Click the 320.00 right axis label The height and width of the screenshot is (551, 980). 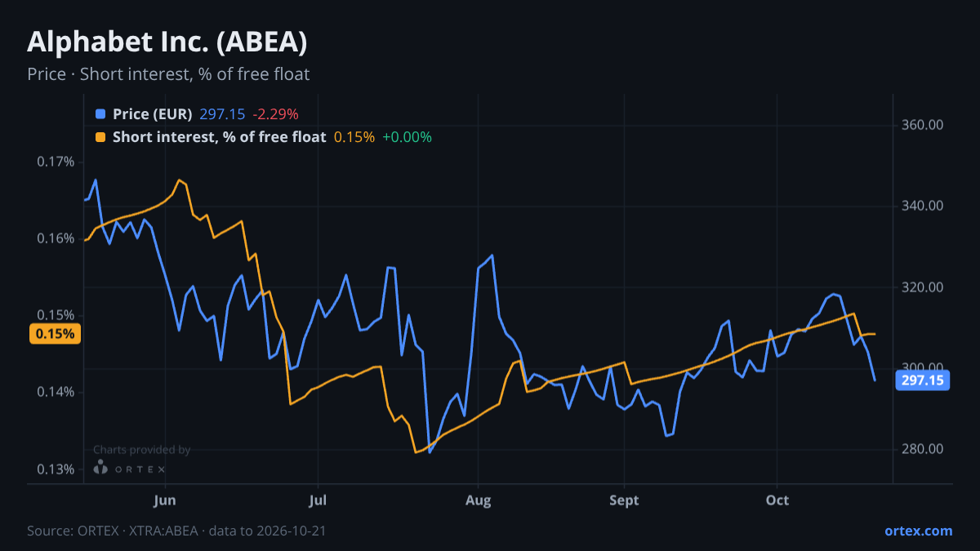(924, 287)
